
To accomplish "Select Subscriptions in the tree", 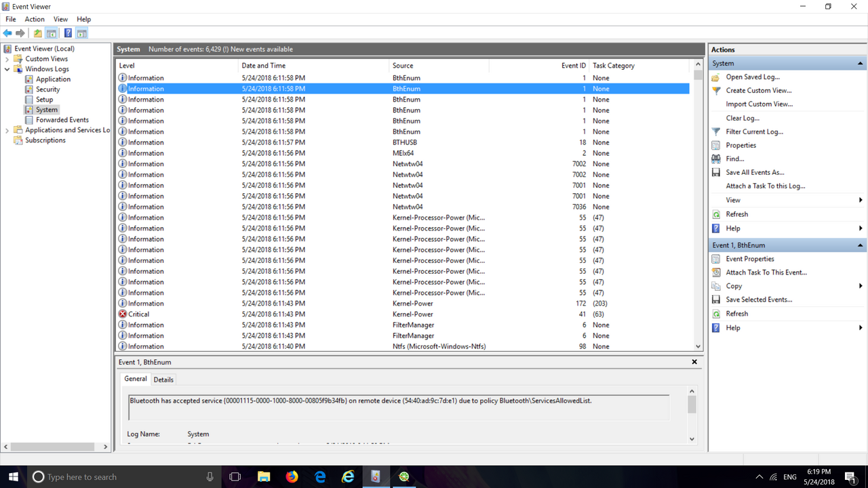I will click(x=45, y=140).
